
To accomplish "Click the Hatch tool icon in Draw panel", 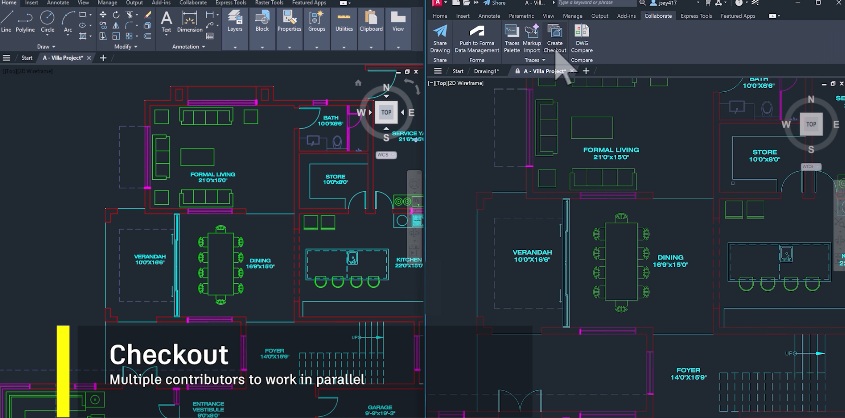I will [82, 36].
